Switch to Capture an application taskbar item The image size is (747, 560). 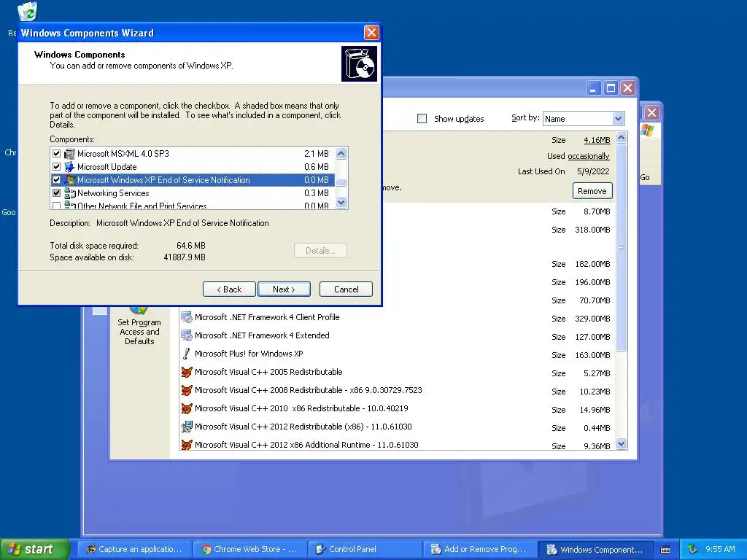[135, 550]
